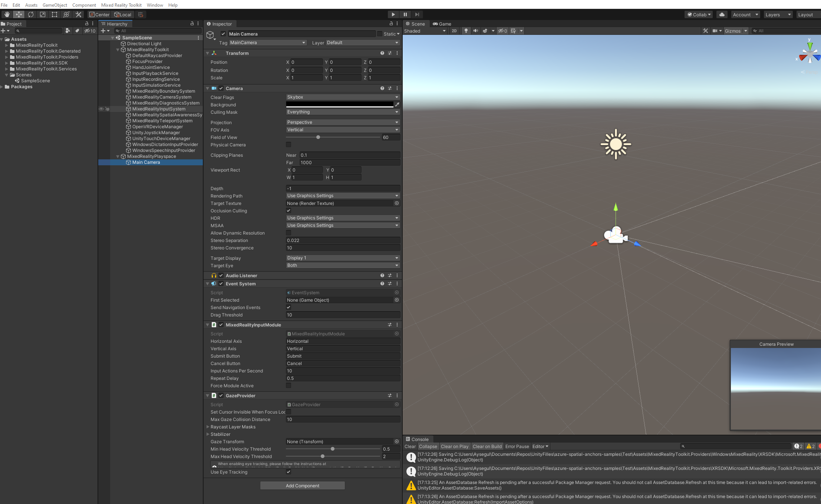Open the GameObject menu
821x504 pixels.
tap(55, 5)
